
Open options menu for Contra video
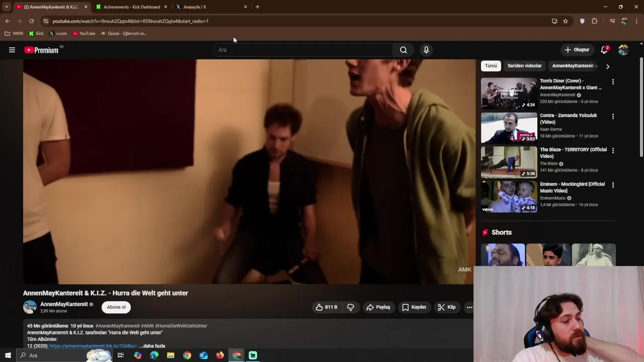coord(613,116)
